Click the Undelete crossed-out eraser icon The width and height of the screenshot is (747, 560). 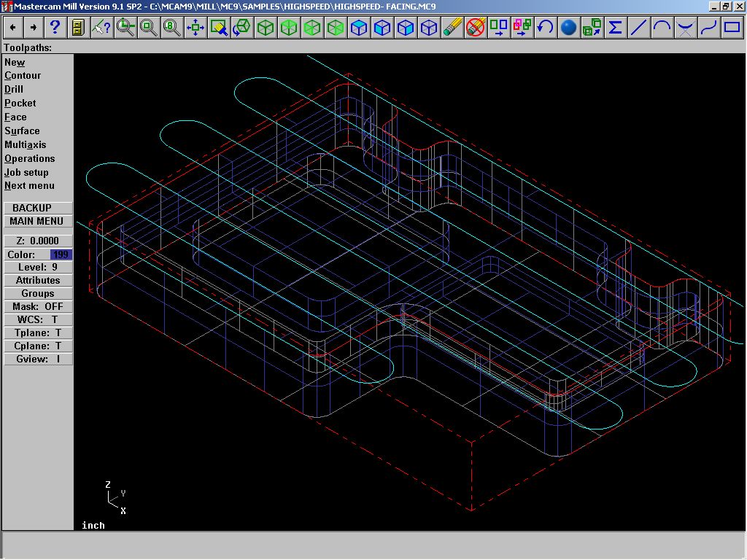[x=476, y=28]
